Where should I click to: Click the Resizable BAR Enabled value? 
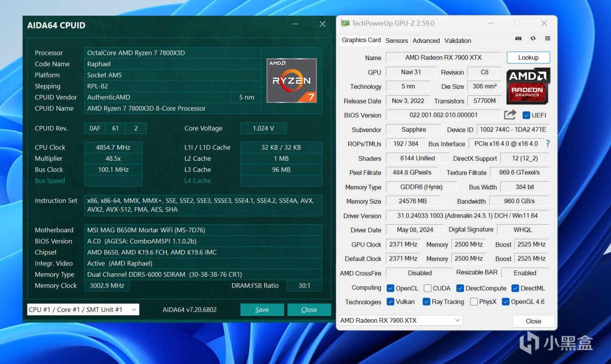click(525, 273)
